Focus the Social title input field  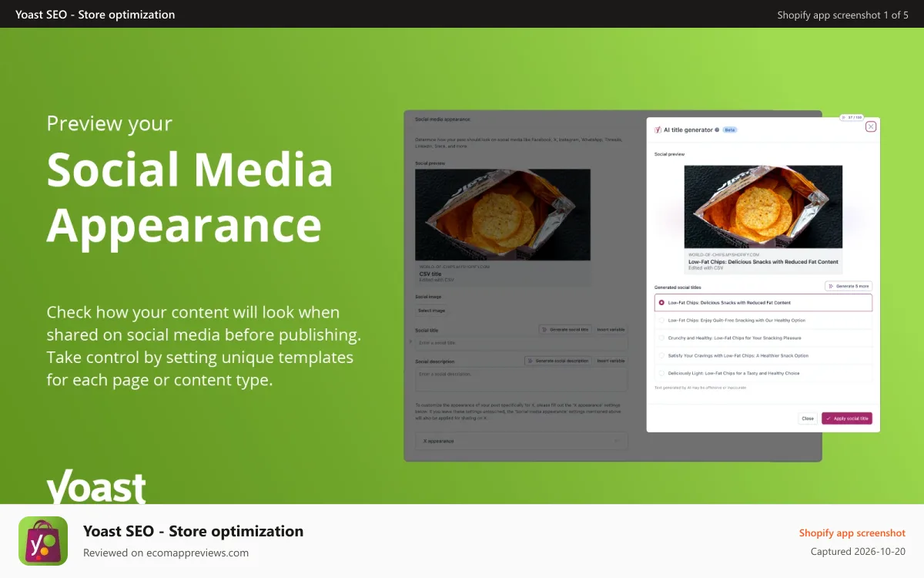521,343
